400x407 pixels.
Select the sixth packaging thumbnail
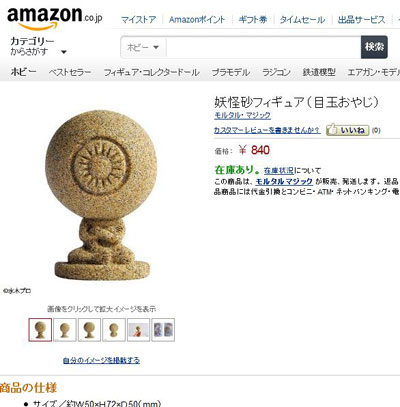163,330
